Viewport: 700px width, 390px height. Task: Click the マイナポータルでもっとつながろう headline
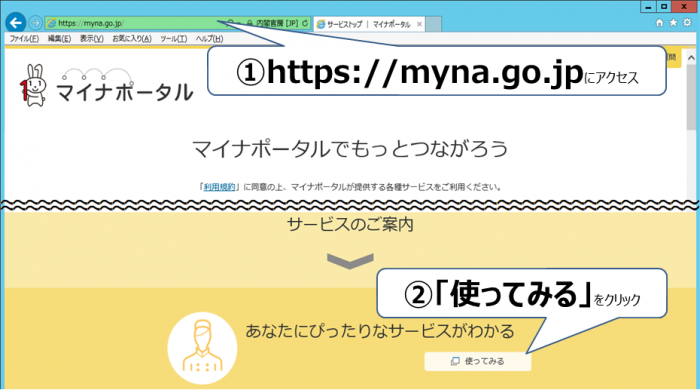(x=350, y=149)
